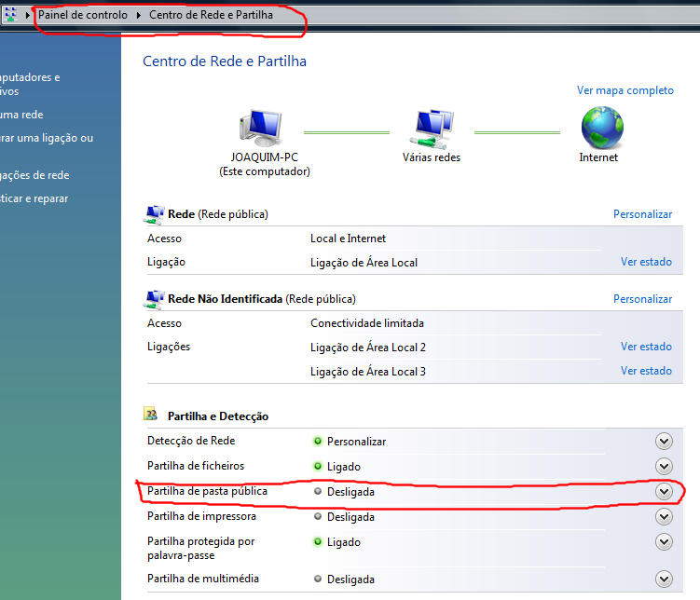The height and width of the screenshot is (600, 700).
Task: Click the control panel icon in address bar
Action: point(10,14)
